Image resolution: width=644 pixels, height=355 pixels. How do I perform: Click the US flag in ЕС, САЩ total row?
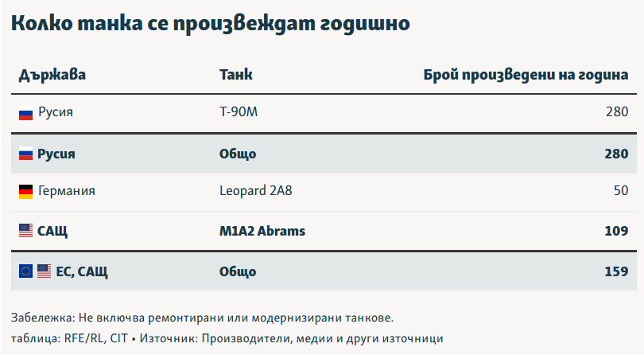point(44,271)
